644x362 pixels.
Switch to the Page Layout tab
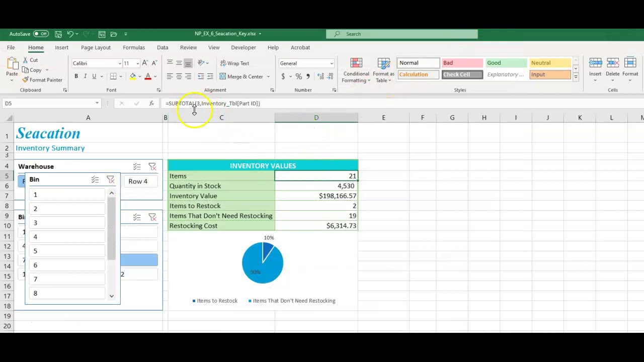point(96,47)
